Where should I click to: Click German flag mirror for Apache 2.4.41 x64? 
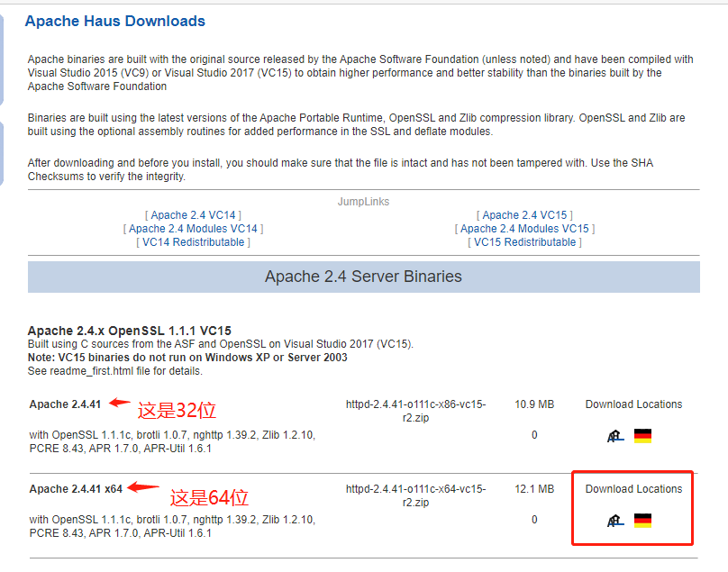click(x=642, y=521)
